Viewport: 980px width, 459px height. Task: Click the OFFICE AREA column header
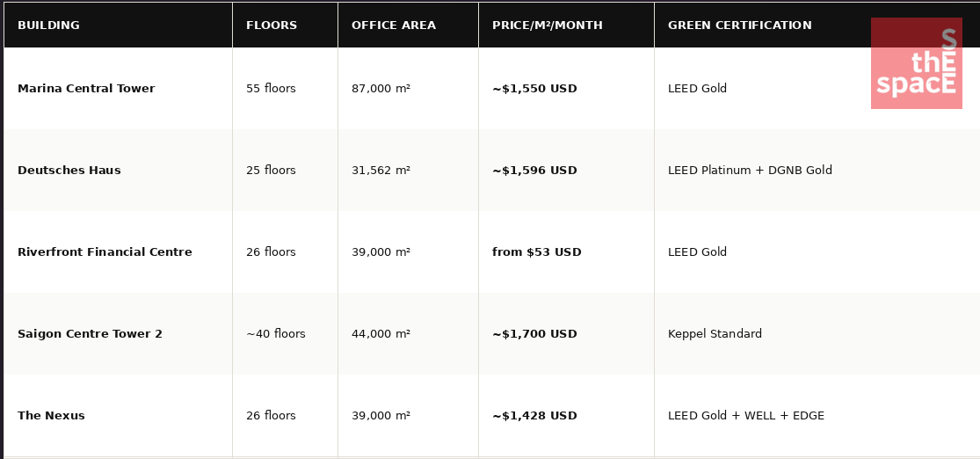tap(393, 25)
